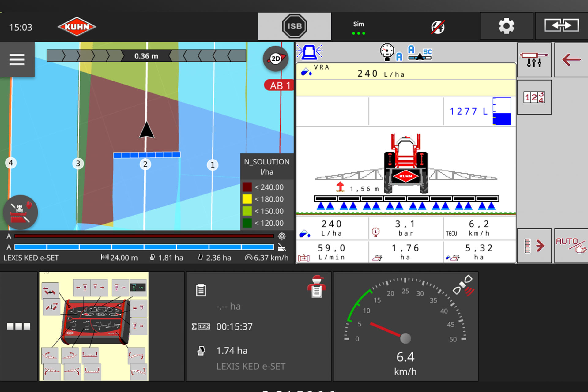Click the dark red 240.00 legend swatch
This screenshot has height=392, width=588.
pos(247,187)
